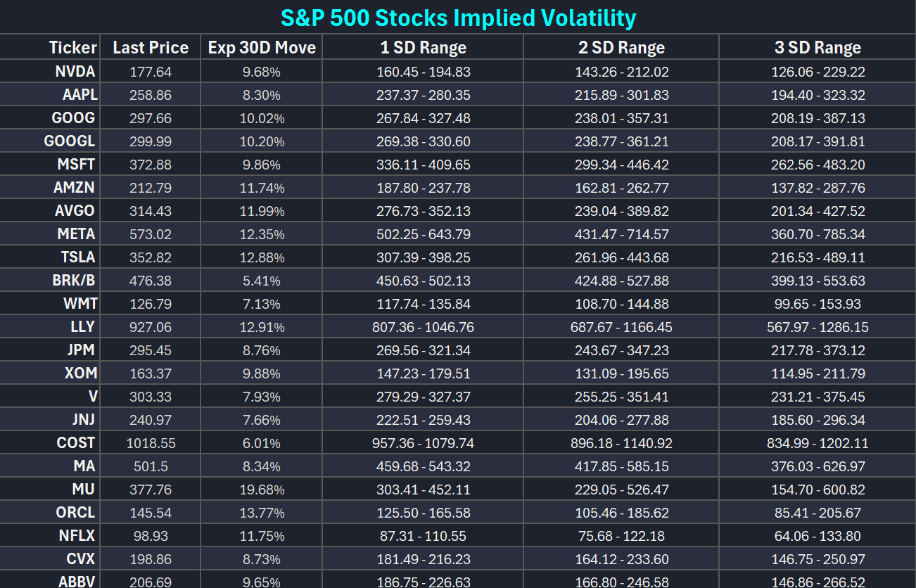This screenshot has height=588, width=916.
Task: Click the Exp 30D Move header
Action: 262,48
